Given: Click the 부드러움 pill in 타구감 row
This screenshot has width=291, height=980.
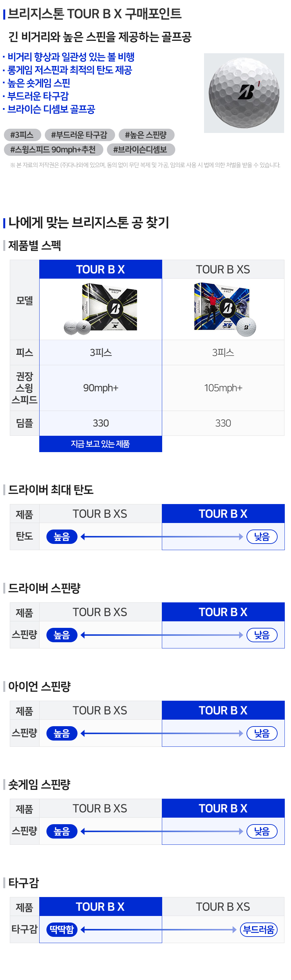Looking at the screenshot, I should [x=259, y=929].
